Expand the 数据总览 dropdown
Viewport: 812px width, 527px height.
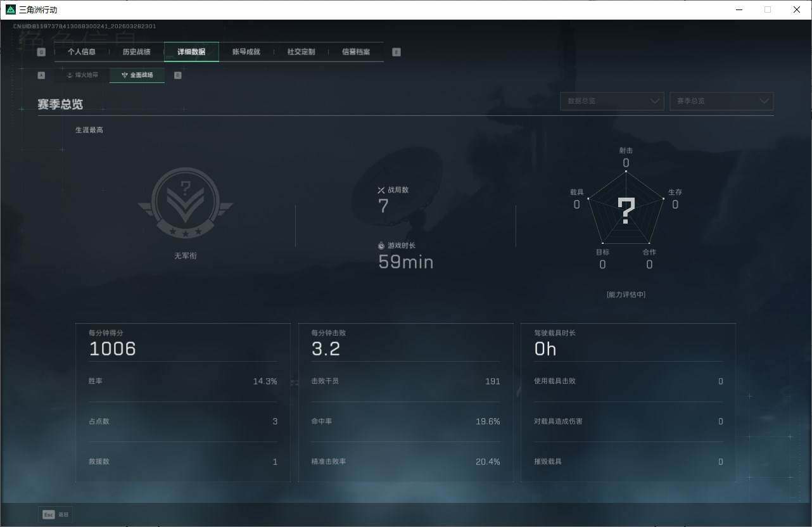[x=612, y=101]
